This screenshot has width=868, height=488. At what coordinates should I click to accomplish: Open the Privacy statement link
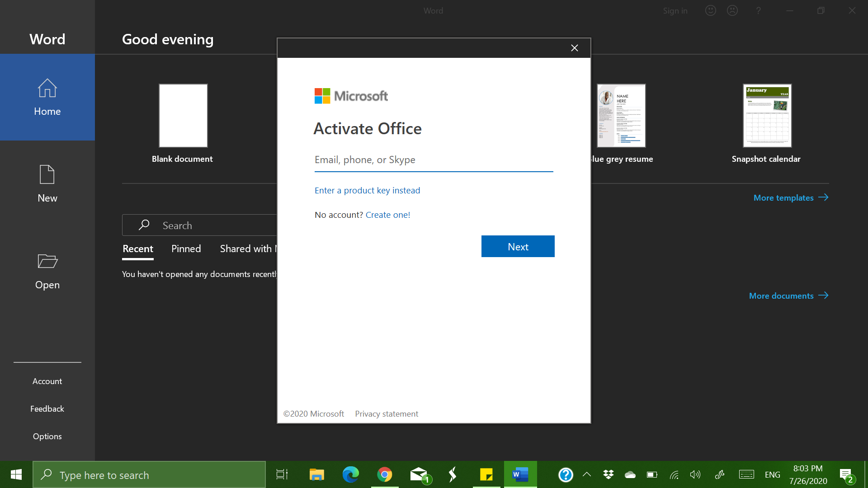386,413
